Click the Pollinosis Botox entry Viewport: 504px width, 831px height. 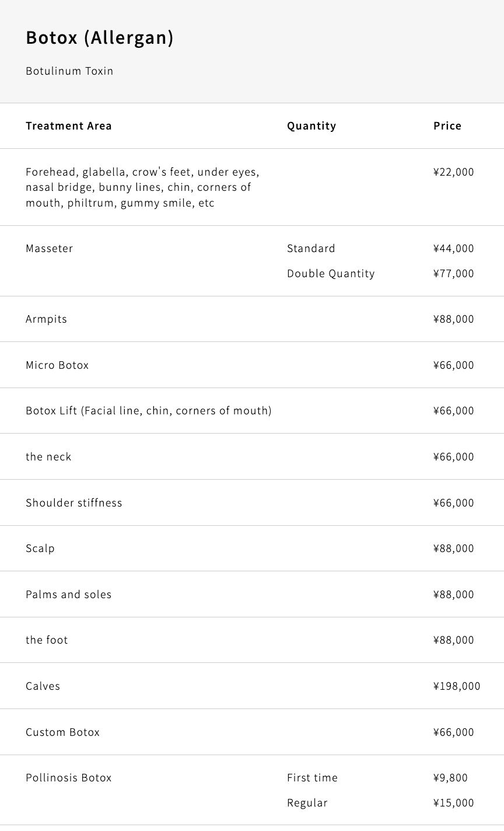click(69, 778)
